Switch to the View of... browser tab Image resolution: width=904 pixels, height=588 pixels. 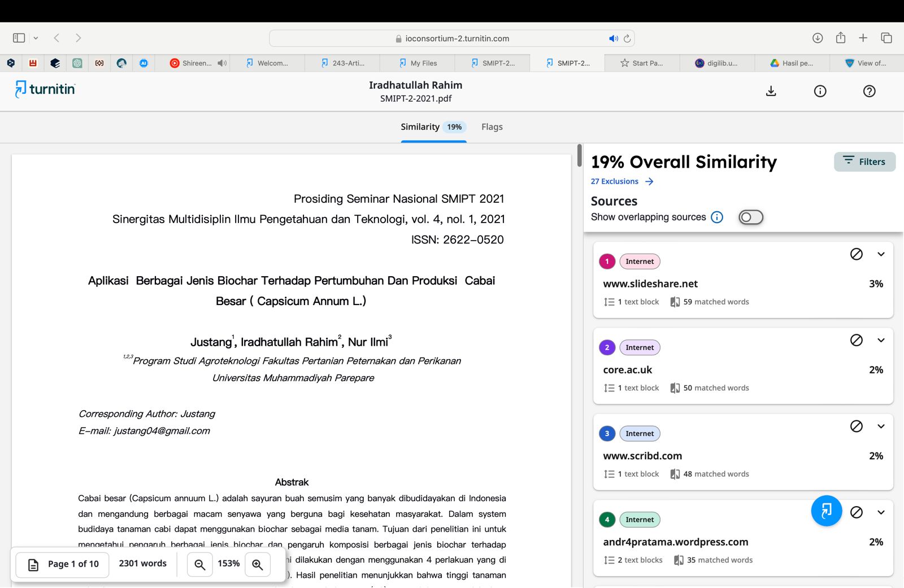[867, 63]
